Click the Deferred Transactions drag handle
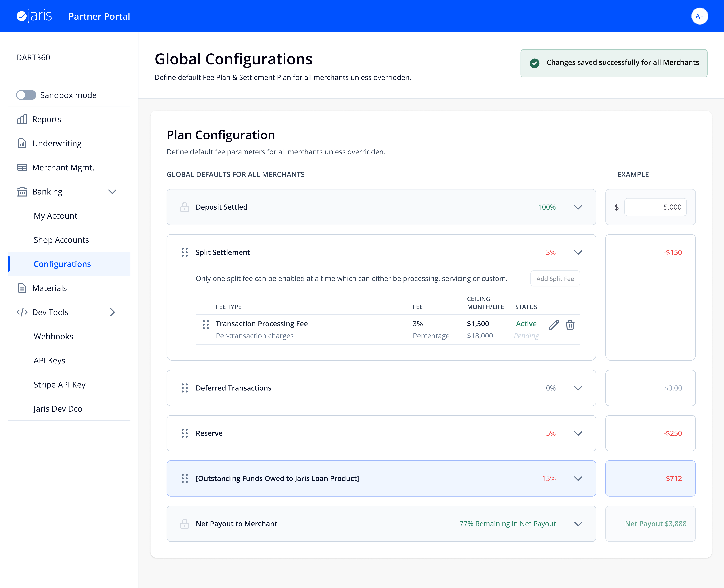 (x=185, y=388)
